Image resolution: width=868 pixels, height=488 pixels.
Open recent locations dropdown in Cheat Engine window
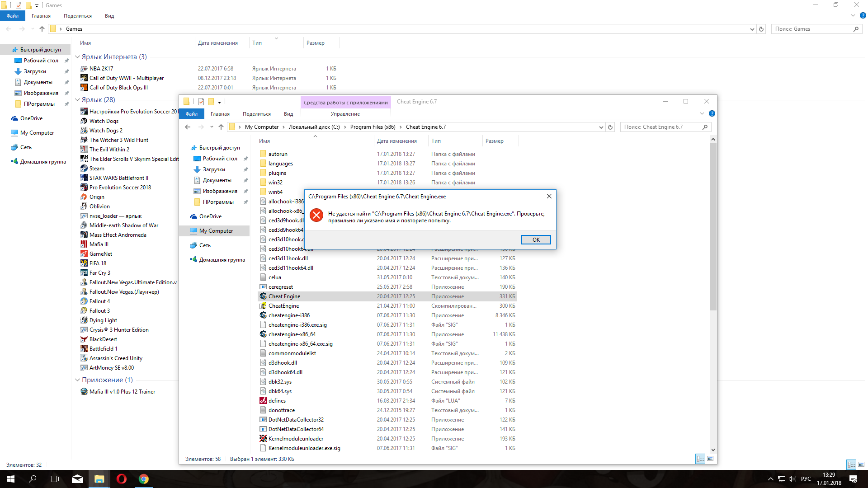tap(212, 127)
